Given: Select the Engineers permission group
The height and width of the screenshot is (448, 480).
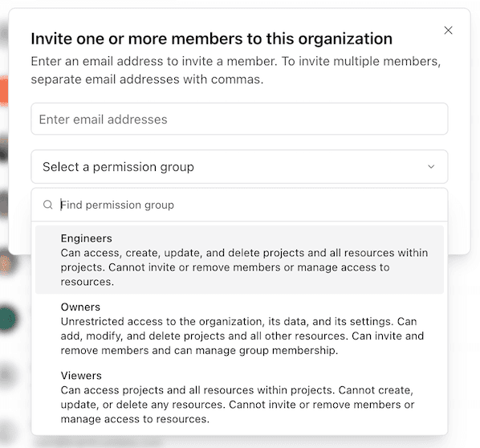Looking at the screenshot, I should tap(239, 259).
